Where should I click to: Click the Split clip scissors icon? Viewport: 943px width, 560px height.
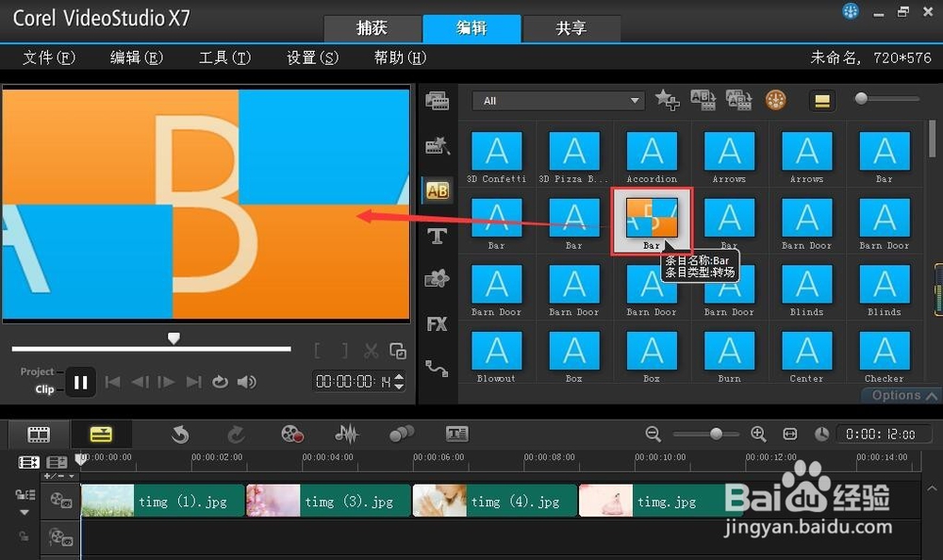371,351
